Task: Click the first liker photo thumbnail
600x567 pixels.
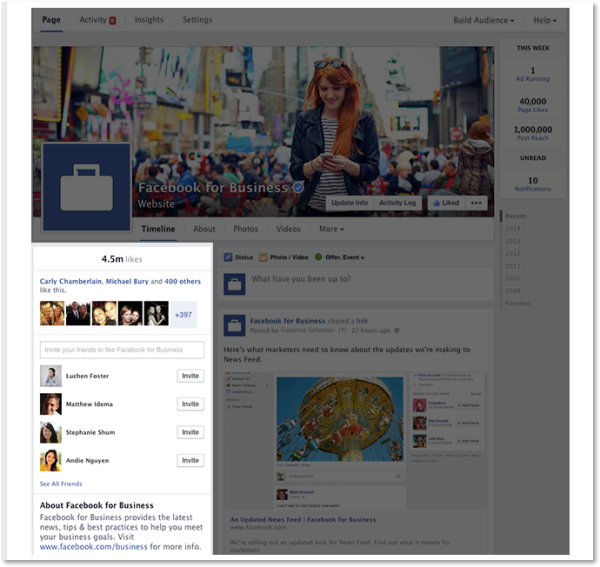Action: coord(52,313)
